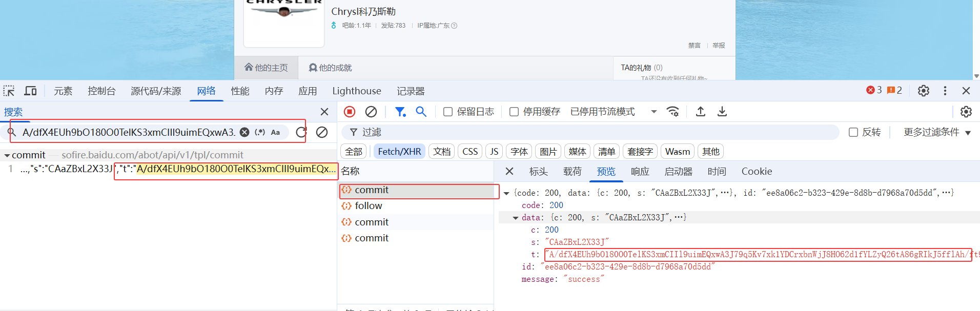The height and width of the screenshot is (311, 980).
Task: Click 他的主页 on the profile page
Action: tap(266, 68)
